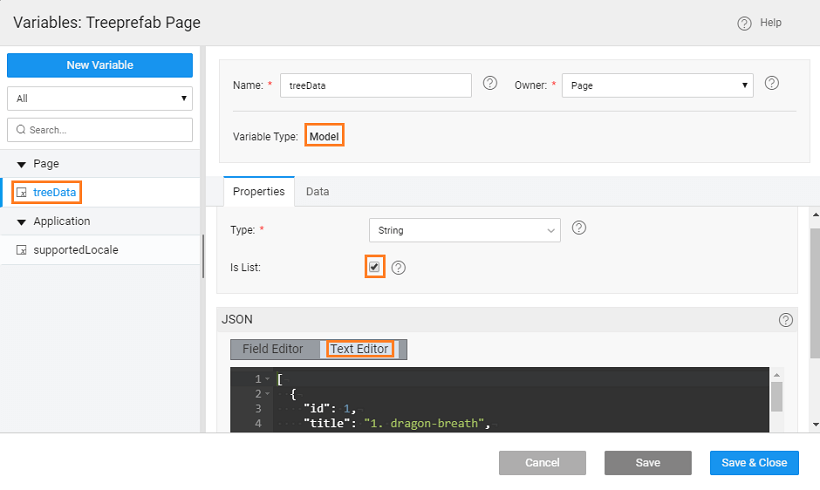Viewport: 820px width, 490px height.
Task: Open the All filter dropdown
Action: click(100, 99)
